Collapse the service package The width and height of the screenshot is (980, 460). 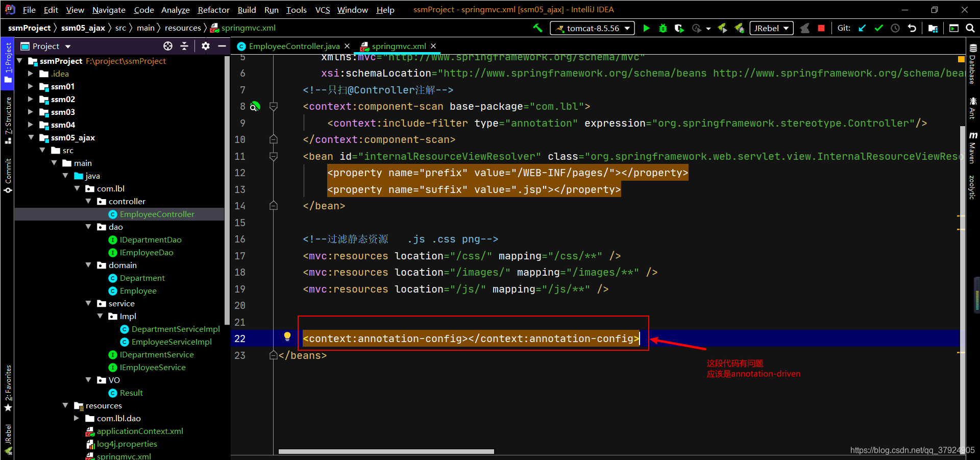point(88,303)
